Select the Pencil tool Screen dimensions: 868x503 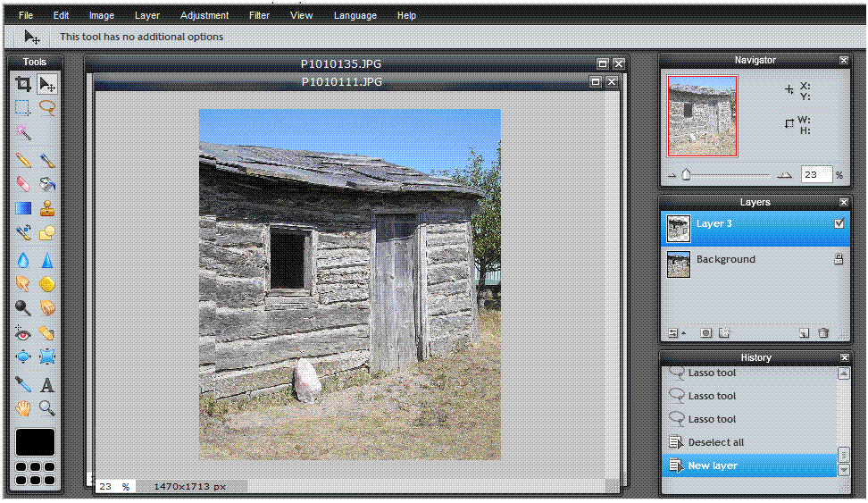coord(23,161)
